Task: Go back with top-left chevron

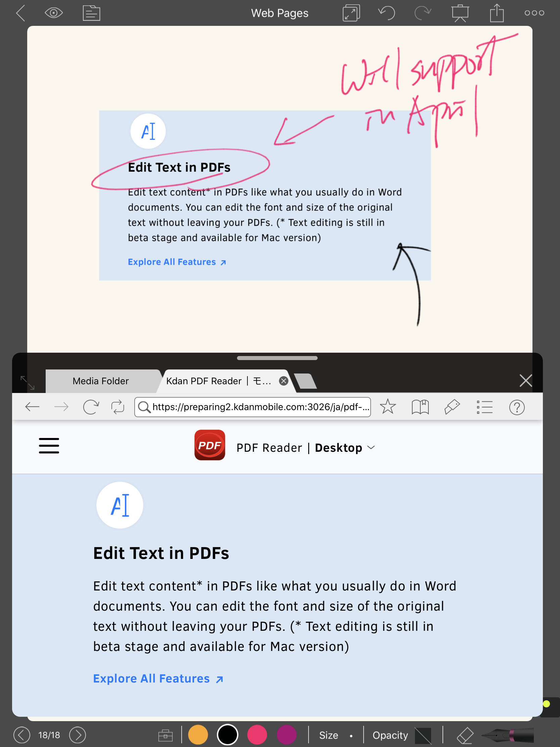Action: [x=20, y=13]
